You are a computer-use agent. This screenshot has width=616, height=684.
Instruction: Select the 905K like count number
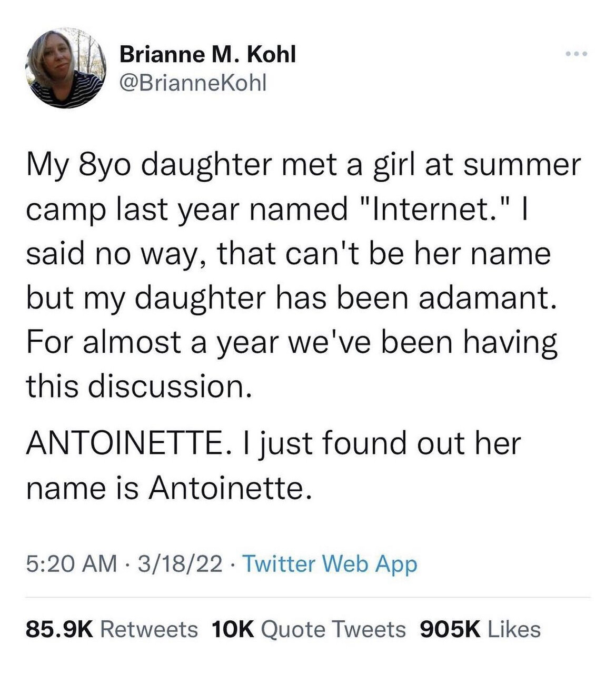[x=450, y=629]
